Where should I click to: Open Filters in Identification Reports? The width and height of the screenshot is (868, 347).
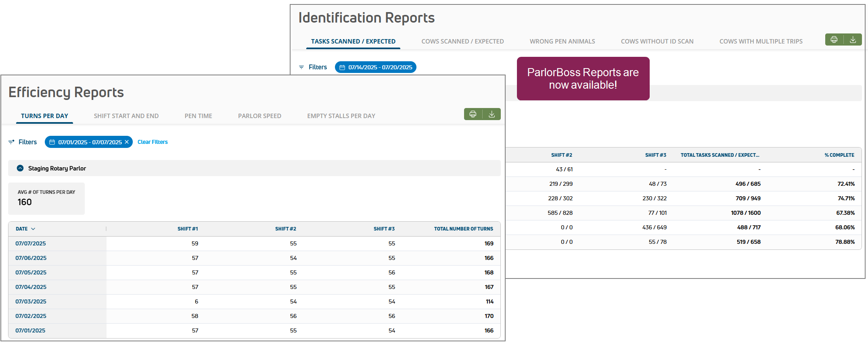click(313, 67)
